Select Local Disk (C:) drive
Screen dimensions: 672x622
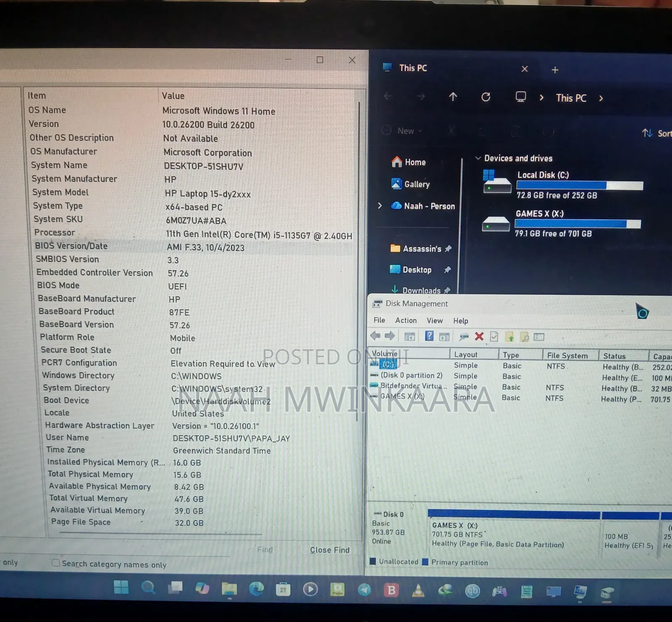tap(563, 185)
